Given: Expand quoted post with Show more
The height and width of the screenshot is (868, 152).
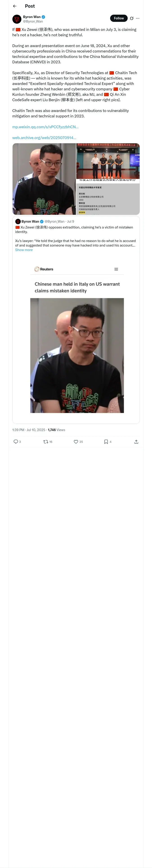Looking at the screenshot, I should point(24,250).
